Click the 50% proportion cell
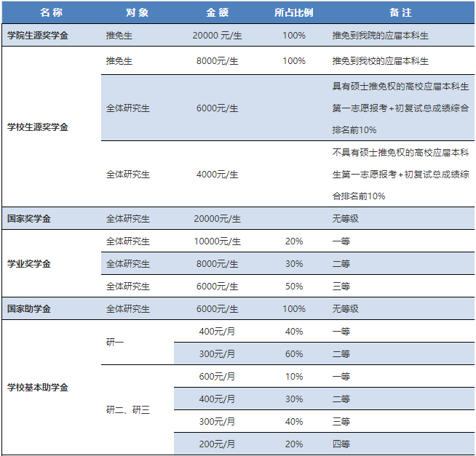 tap(294, 286)
